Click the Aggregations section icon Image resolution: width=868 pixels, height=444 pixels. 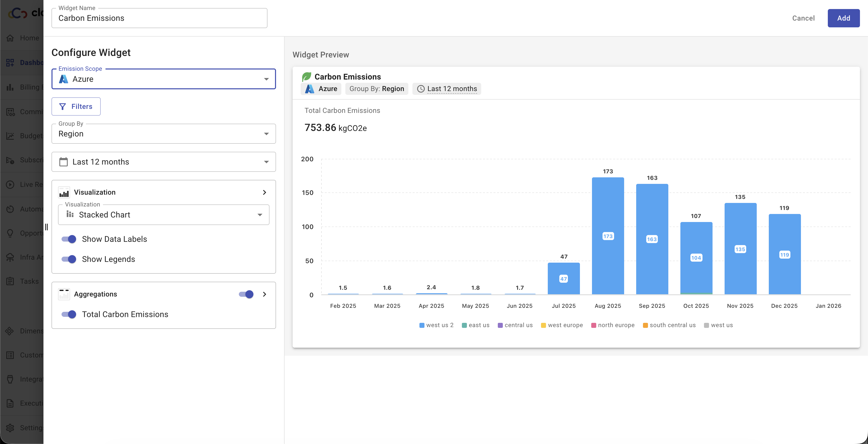[64, 294]
